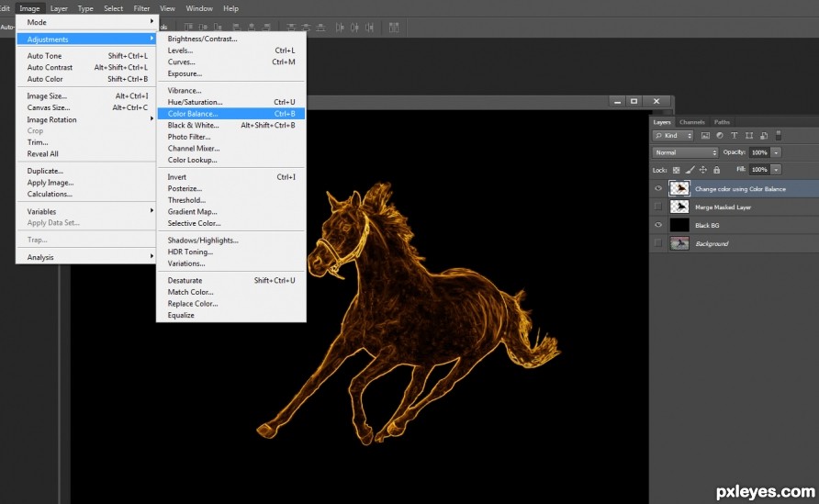Screen dimensions: 819x504
Task: Click Distribute vertical centers icon
Action: coord(306,28)
